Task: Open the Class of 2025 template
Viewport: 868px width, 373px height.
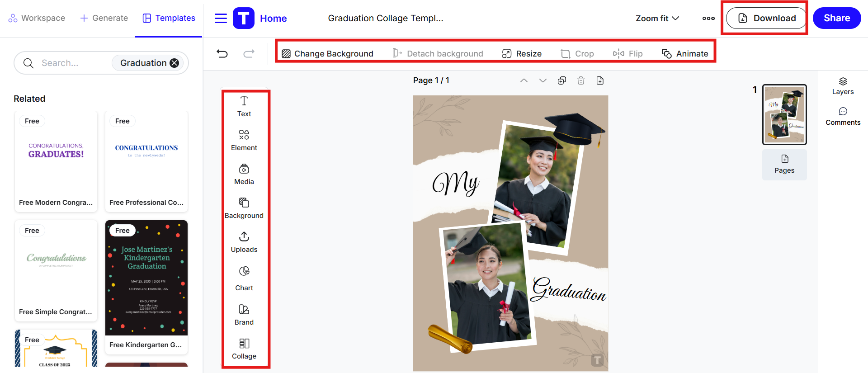Action: coord(56,348)
